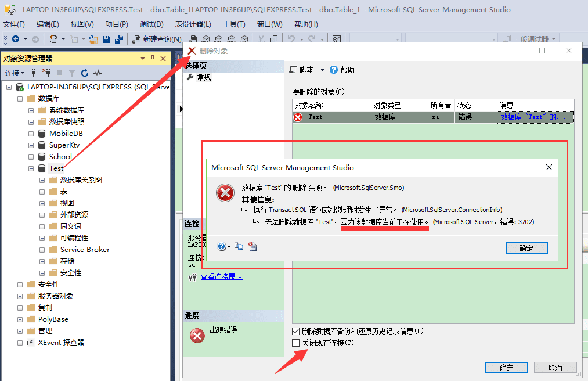Viewport: 588px width, 381px height.
Task: Click the DMX query icon
Action: tap(219, 39)
